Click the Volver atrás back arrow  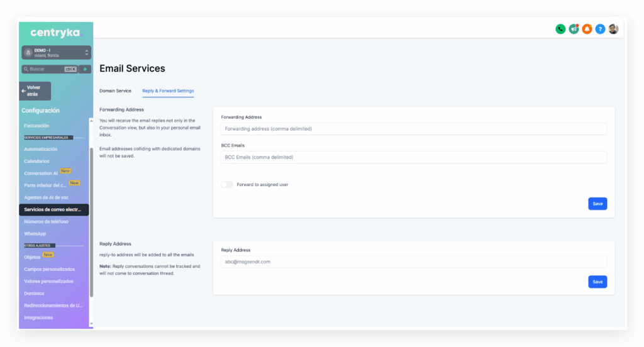click(x=35, y=91)
